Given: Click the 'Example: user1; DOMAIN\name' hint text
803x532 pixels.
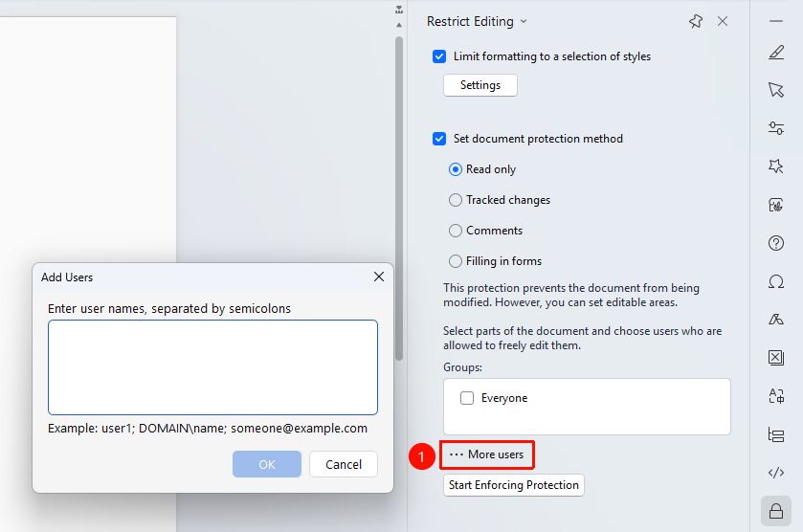Looking at the screenshot, I should (x=208, y=428).
